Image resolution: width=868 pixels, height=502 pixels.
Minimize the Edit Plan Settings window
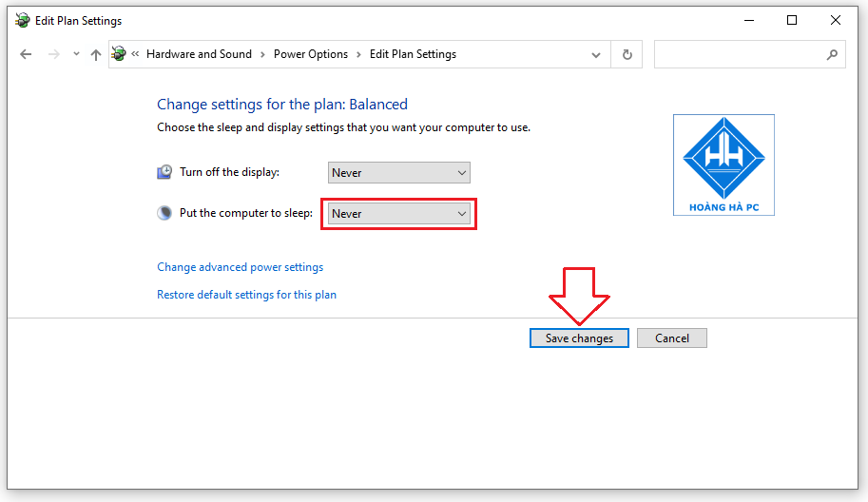[x=749, y=21]
